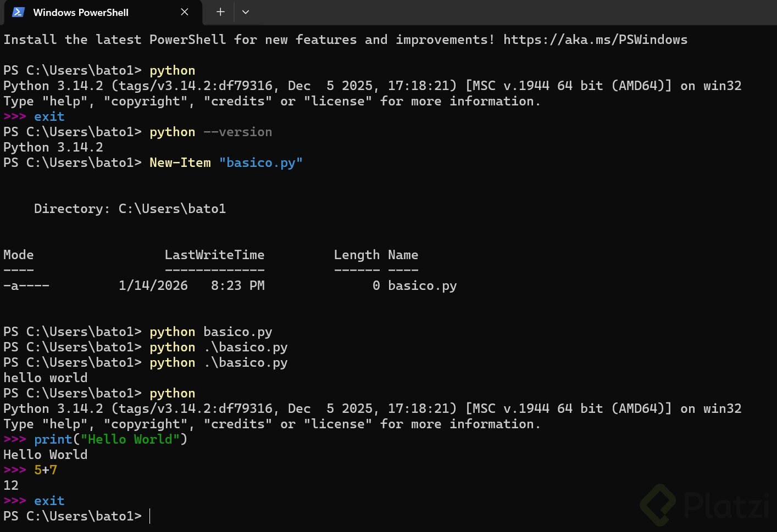Expand the new tab profiles dropdown
The width and height of the screenshot is (777, 532).
pyautogui.click(x=246, y=12)
